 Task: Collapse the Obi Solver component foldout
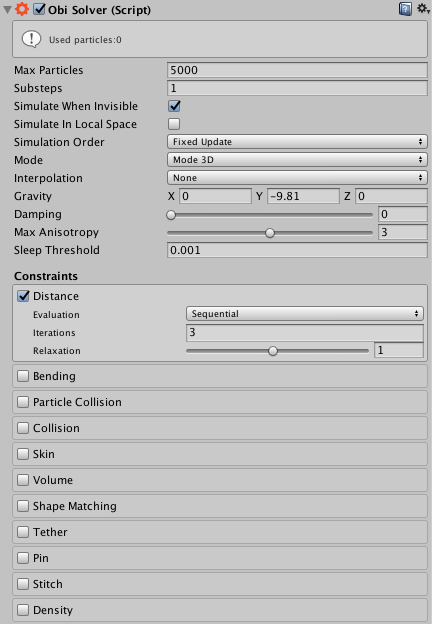[7, 10]
